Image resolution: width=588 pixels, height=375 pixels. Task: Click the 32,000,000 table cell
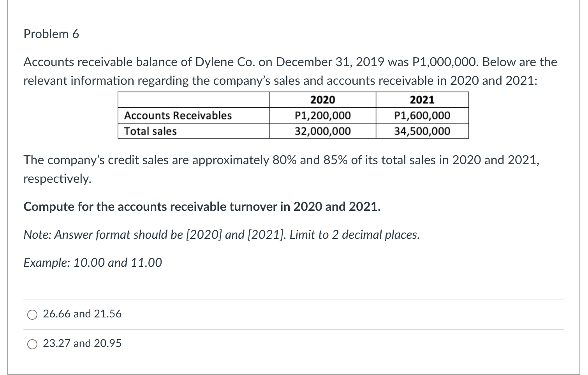(323, 131)
